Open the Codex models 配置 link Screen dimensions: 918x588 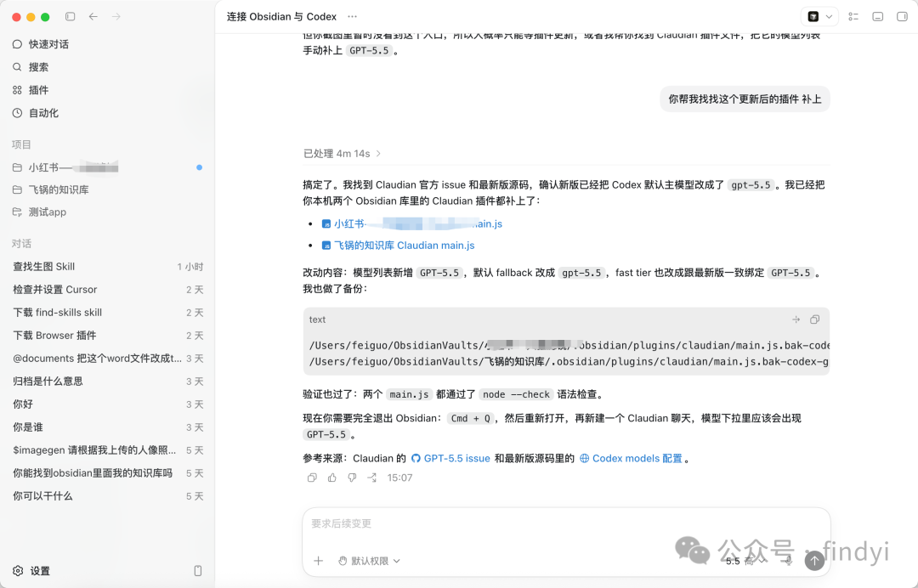tap(631, 459)
